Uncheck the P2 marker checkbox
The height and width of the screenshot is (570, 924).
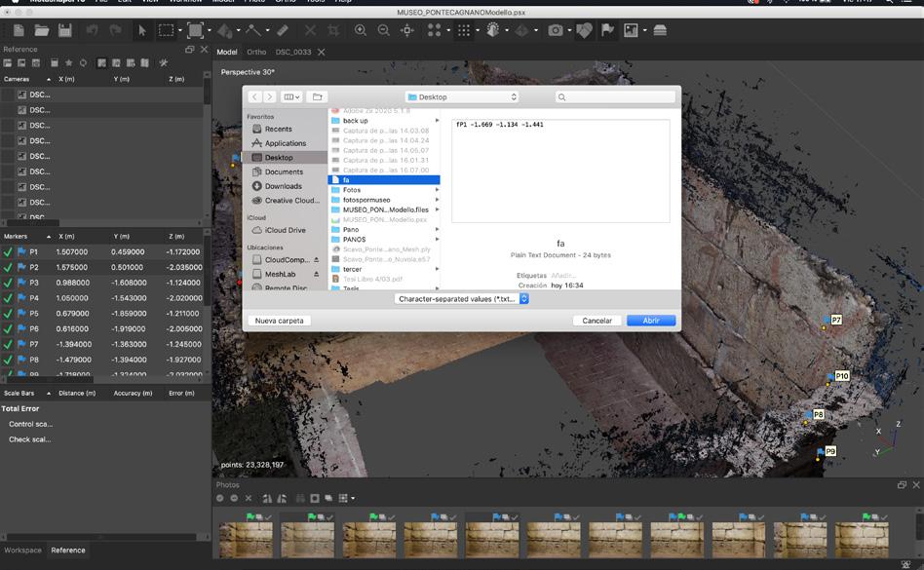pyautogui.click(x=8, y=267)
